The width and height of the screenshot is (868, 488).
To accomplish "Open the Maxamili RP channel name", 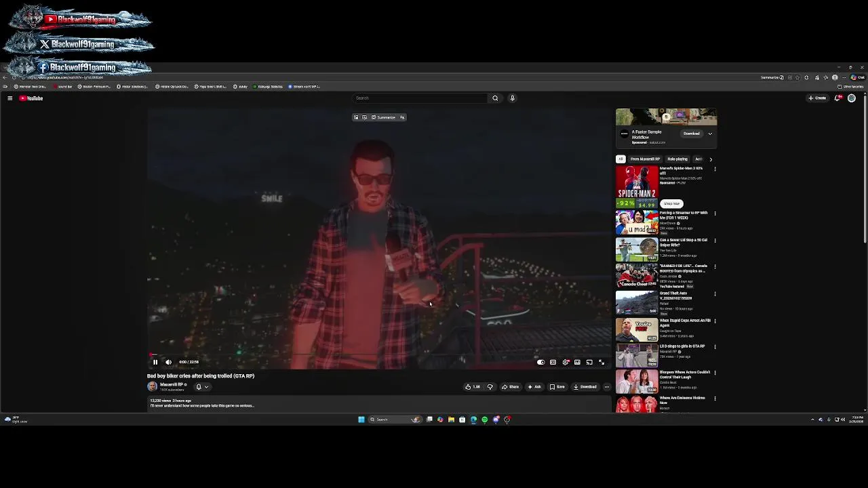I will pyautogui.click(x=172, y=384).
